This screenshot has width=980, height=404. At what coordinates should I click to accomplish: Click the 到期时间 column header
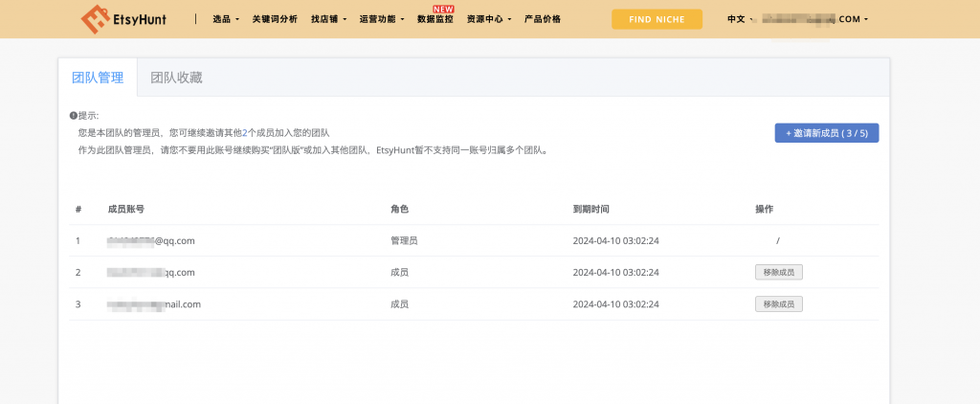[590, 209]
